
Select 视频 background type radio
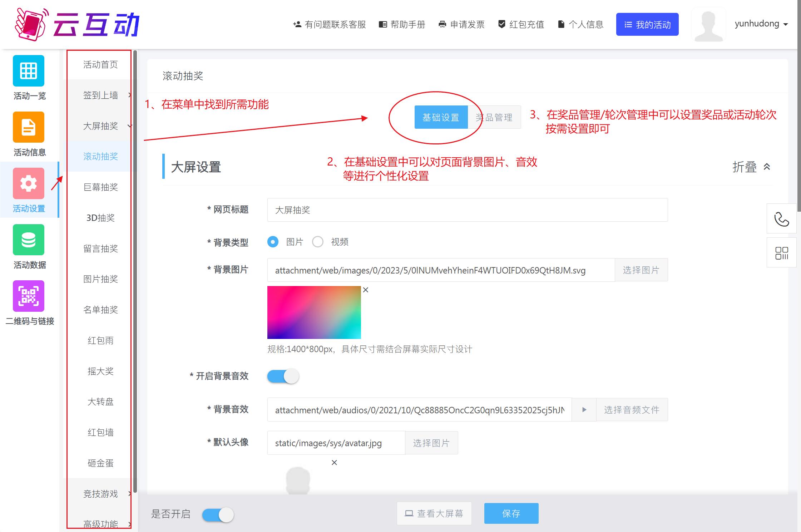[x=318, y=242]
